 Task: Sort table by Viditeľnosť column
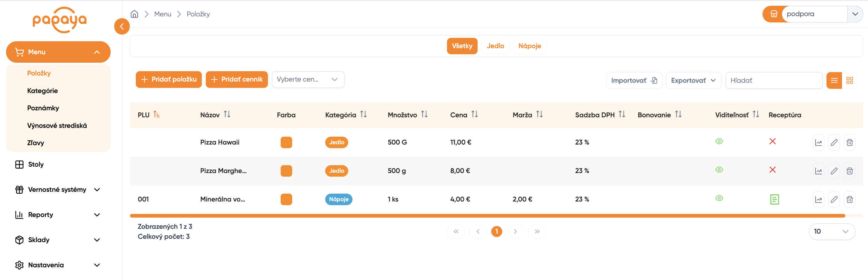[756, 114]
